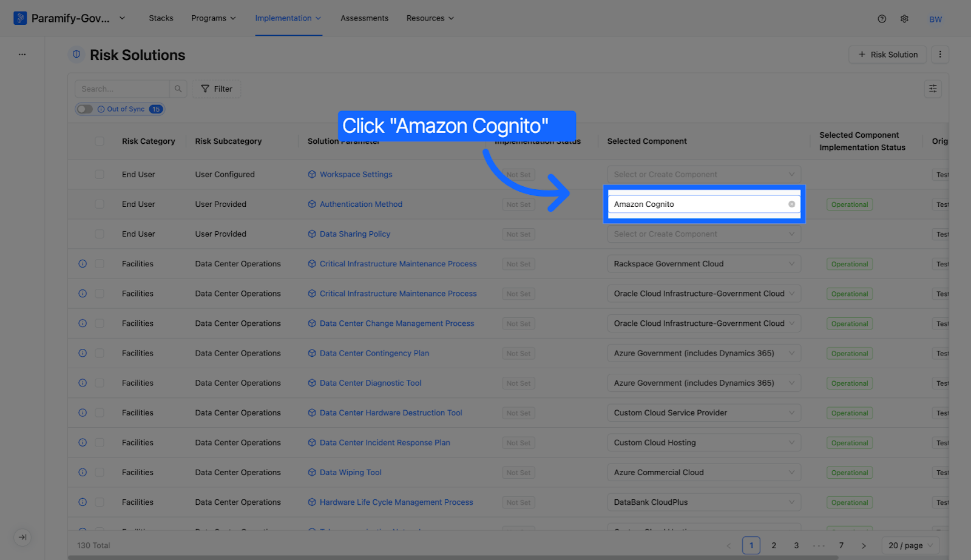Check the Data Wiping Tool row checkbox
971x560 pixels.
[x=100, y=473]
